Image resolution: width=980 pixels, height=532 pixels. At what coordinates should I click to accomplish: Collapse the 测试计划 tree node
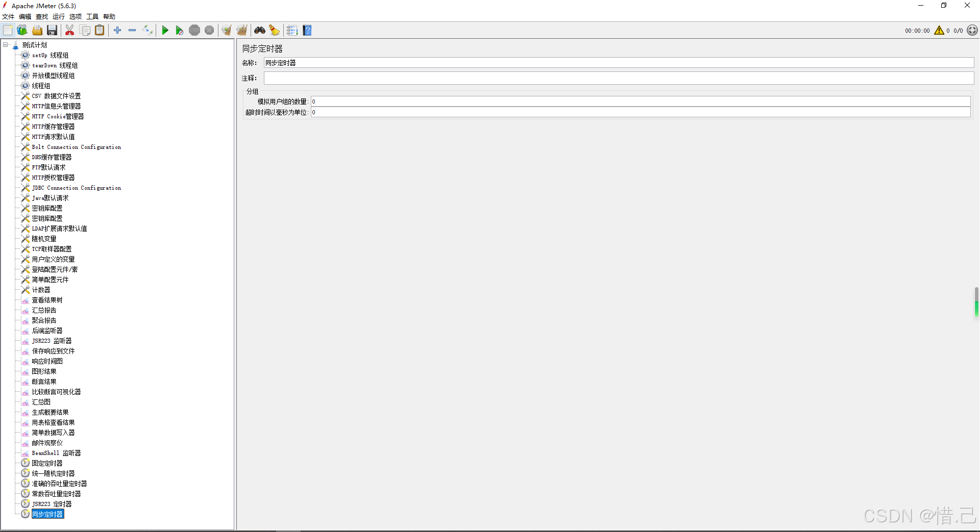click(6, 45)
